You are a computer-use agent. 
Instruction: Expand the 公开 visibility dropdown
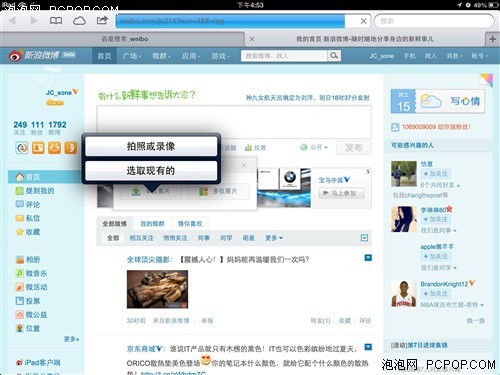(x=314, y=147)
